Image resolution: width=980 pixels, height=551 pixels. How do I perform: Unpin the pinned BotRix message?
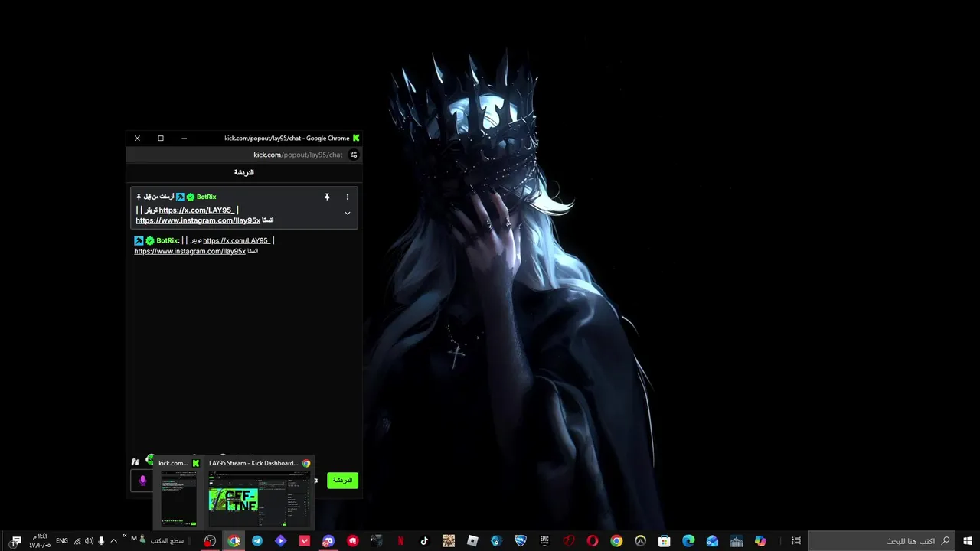pos(327,197)
